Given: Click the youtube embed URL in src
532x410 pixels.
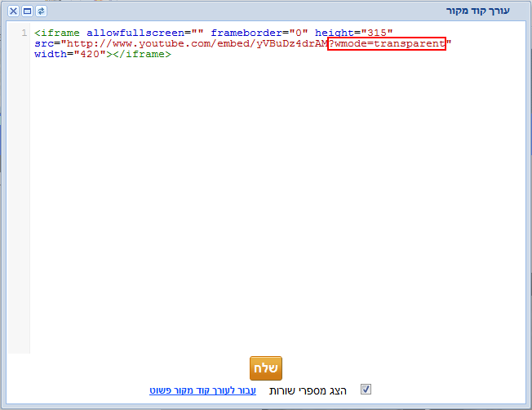Looking at the screenshot, I should pos(197,43).
